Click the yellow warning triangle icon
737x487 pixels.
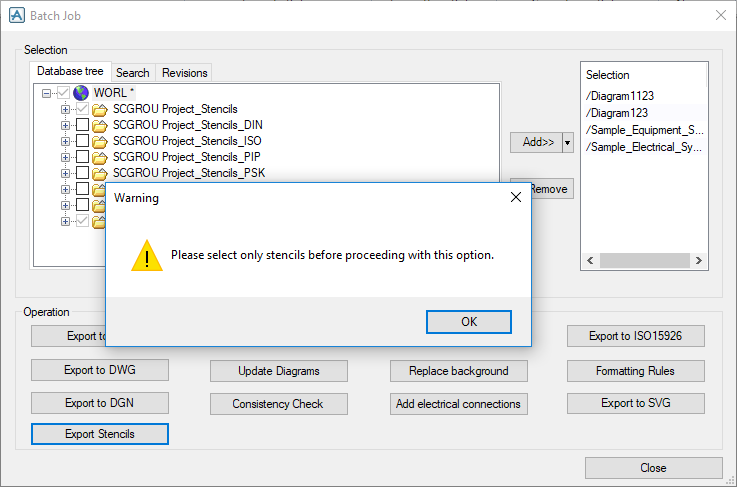[147, 256]
